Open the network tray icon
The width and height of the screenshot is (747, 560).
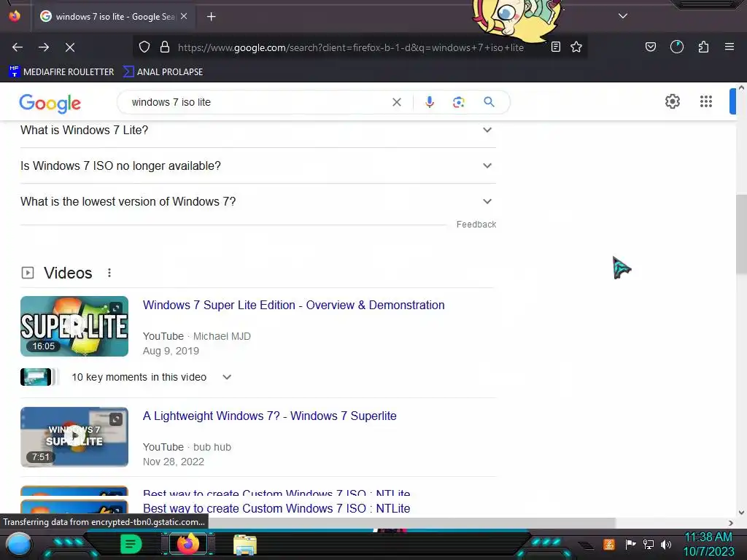pos(649,544)
